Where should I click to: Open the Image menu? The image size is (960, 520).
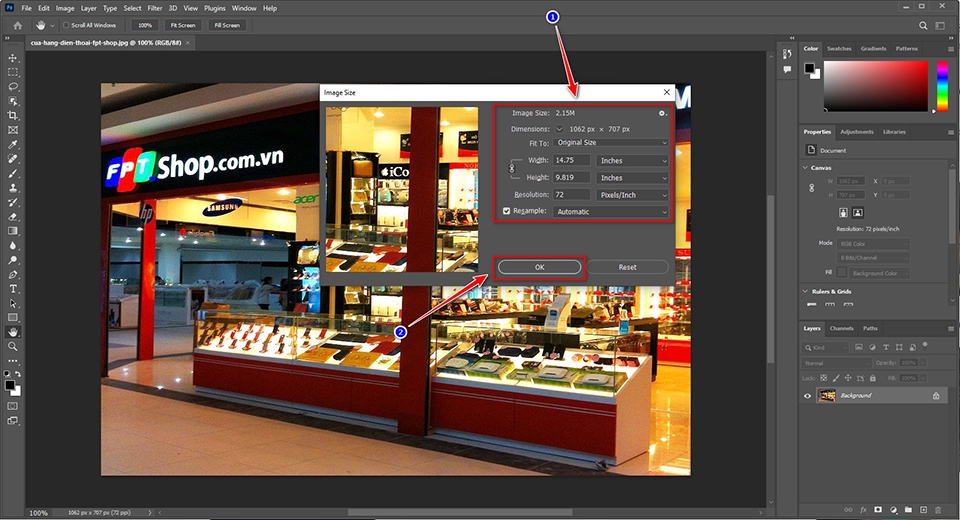pyautogui.click(x=65, y=8)
